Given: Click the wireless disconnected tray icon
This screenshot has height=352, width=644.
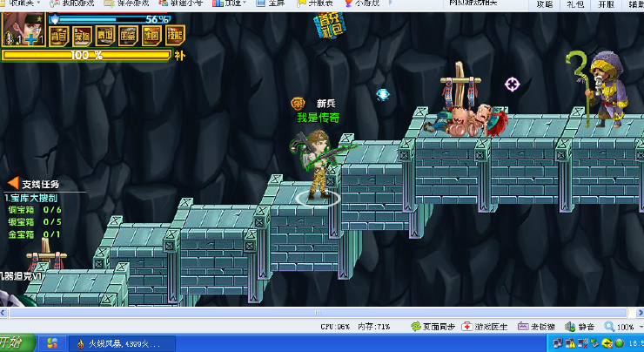Looking at the screenshot, I should 582,343.
